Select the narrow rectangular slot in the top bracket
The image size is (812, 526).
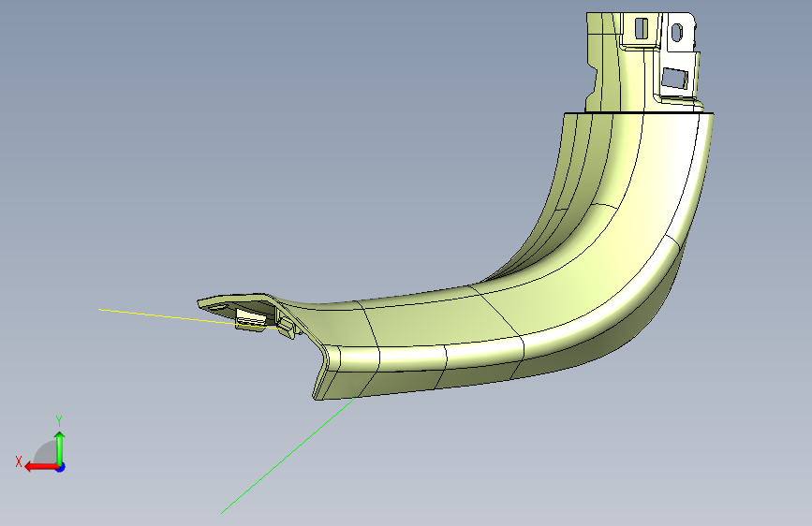click(x=642, y=28)
